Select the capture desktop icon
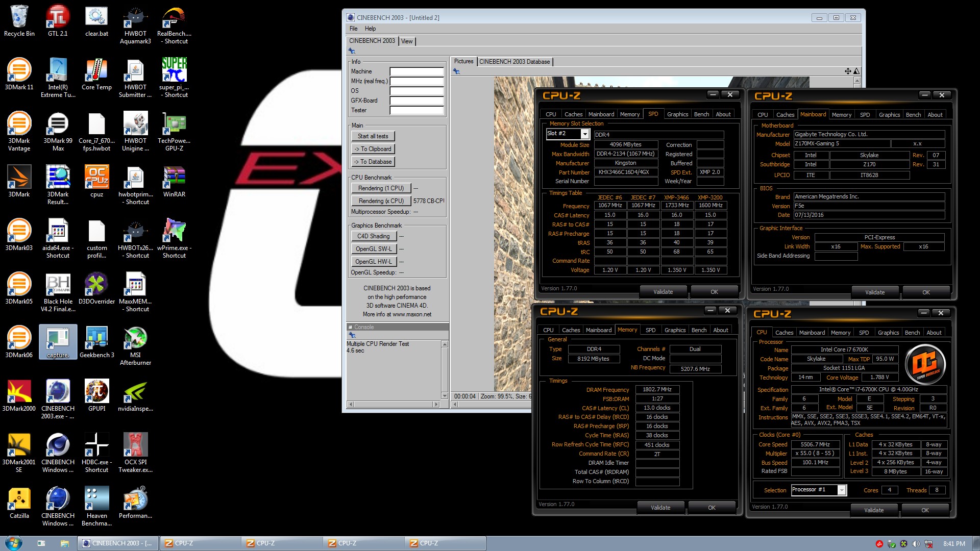Screen dimensions: 980x551 (x=58, y=342)
